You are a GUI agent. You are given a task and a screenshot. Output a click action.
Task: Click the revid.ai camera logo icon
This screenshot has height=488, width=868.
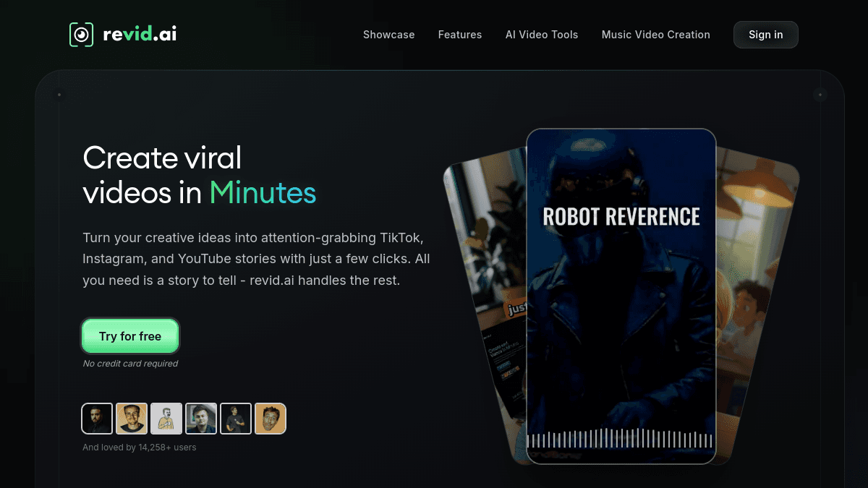[81, 35]
